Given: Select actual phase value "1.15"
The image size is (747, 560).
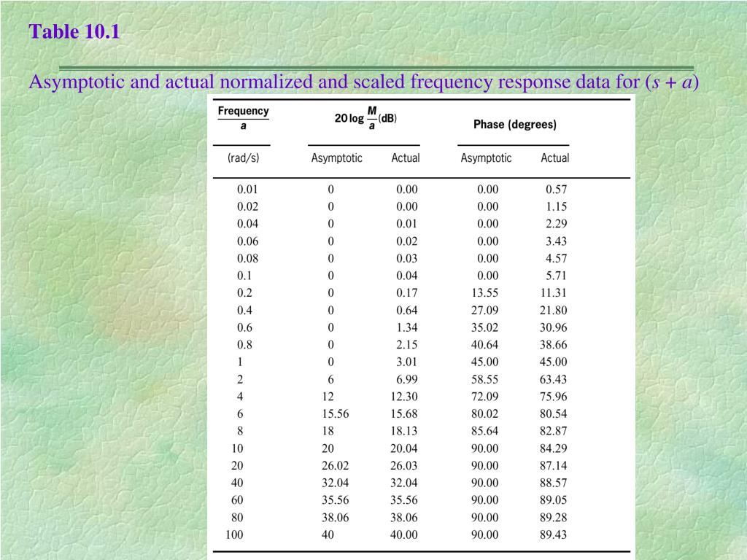Looking at the screenshot, I should click(x=557, y=206).
